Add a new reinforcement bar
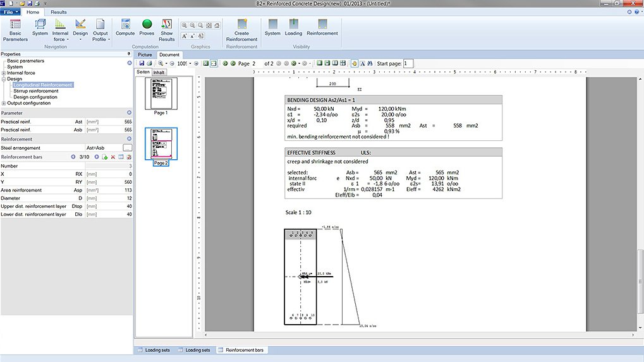The width and height of the screenshot is (644, 362). 105,157
